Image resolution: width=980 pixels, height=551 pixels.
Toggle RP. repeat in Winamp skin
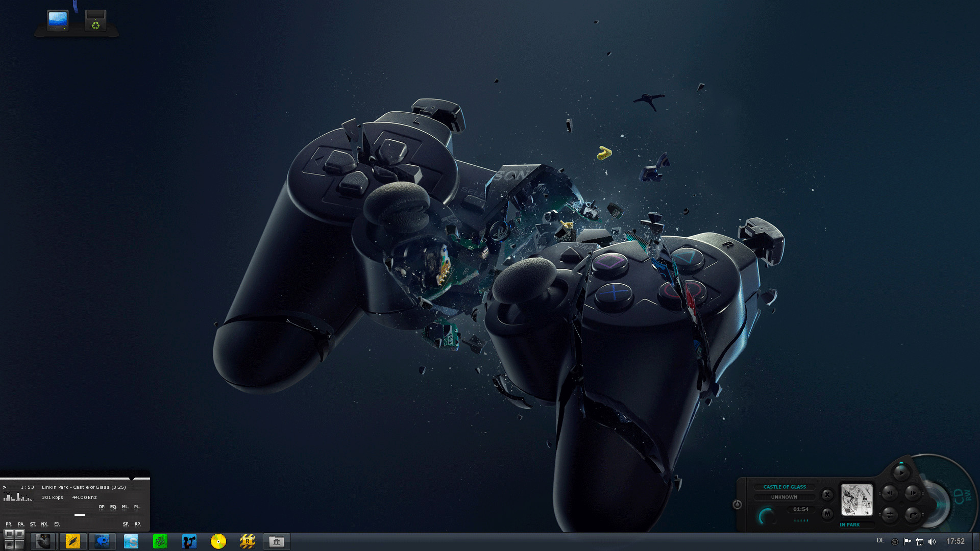click(137, 524)
